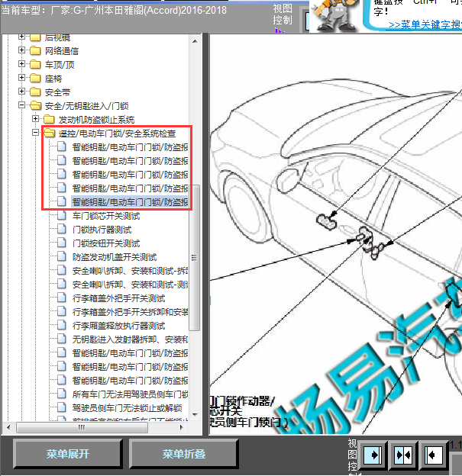Click the document icon beside 防盗发动机盖开关测试
This screenshot has height=476, width=462.
point(62,257)
